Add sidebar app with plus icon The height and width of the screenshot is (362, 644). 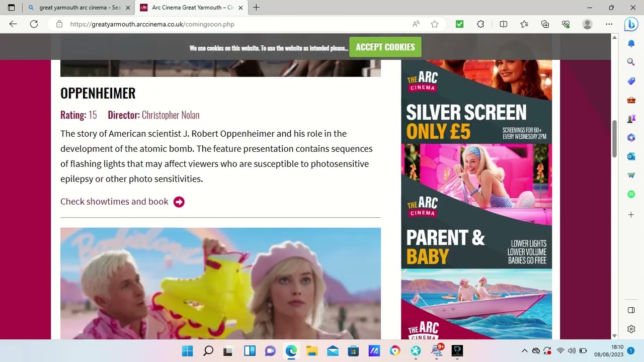tap(631, 215)
